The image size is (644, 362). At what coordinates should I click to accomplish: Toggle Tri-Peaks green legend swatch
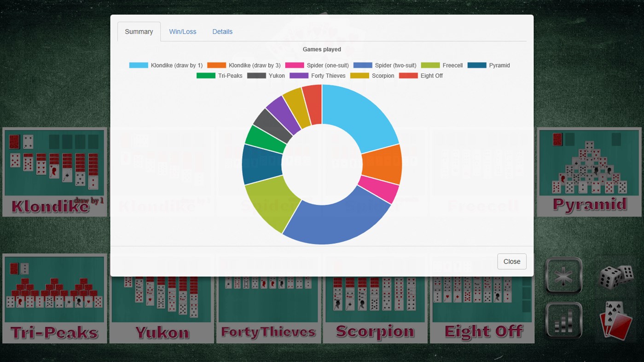coord(206,75)
